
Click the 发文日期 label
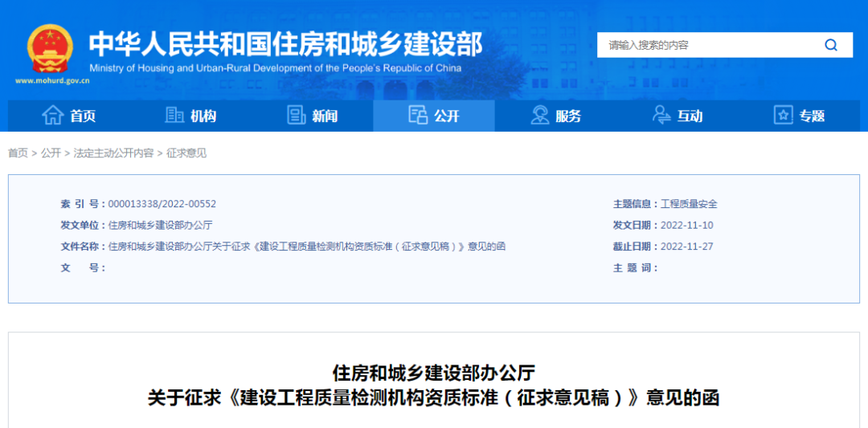coord(636,225)
